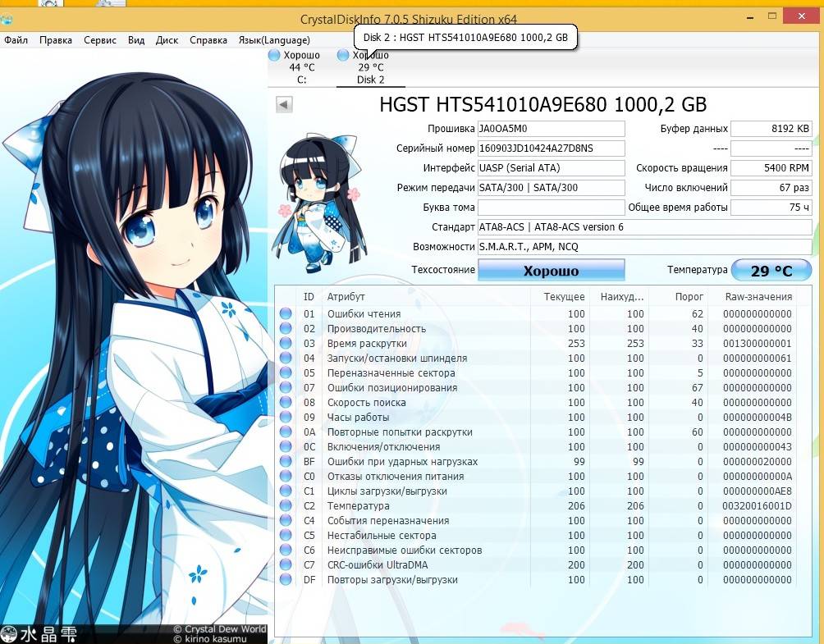Click the status orb for Температура attribute
Screen dimensions: 824x644
(x=286, y=506)
